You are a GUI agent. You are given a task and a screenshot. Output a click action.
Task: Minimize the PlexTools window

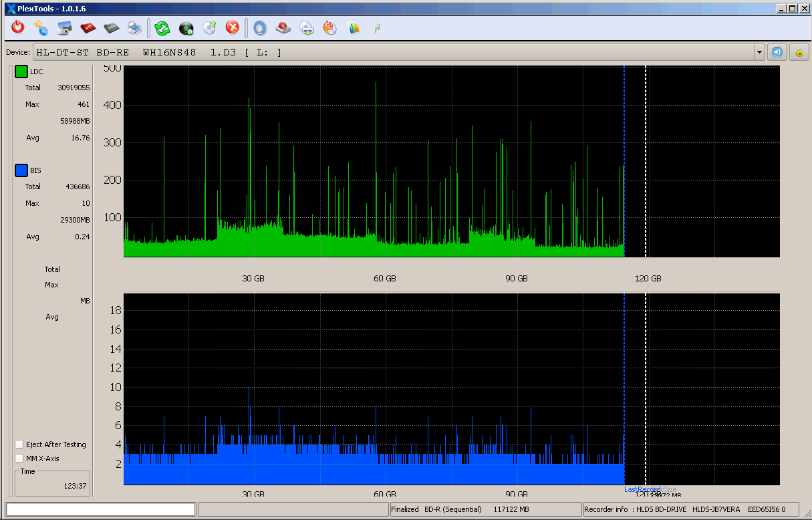point(781,9)
